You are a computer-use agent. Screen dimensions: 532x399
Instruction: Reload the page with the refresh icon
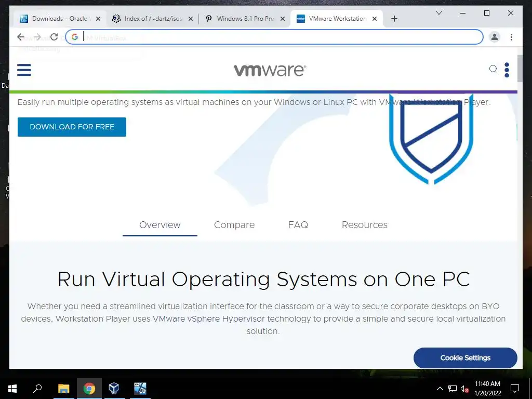[54, 37]
